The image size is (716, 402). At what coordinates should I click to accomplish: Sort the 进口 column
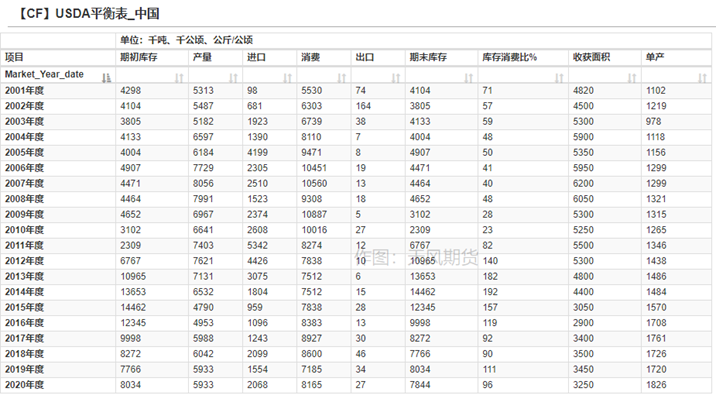click(287, 78)
